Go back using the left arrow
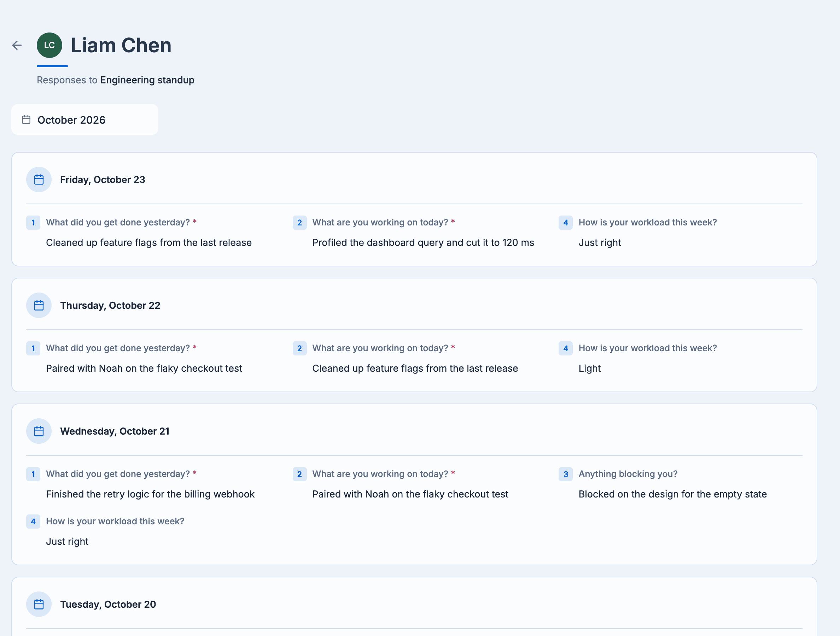This screenshot has width=840, height=636. coord(17,45)
